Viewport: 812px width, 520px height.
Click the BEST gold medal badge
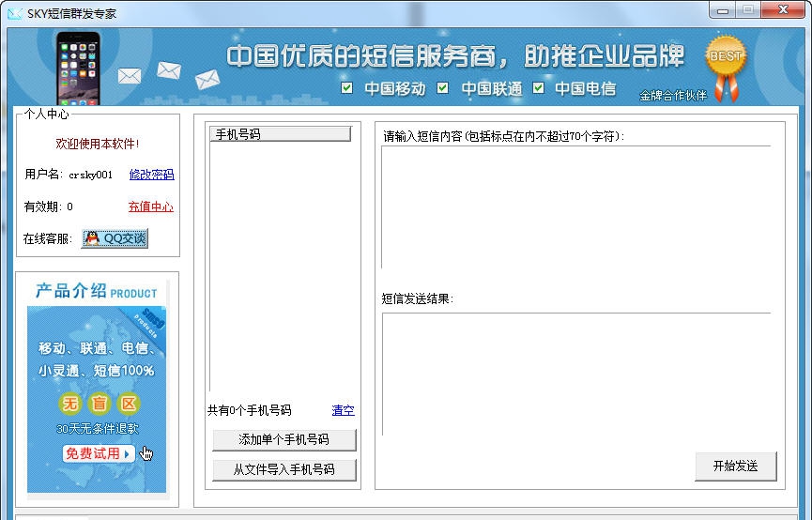(726, 68)
